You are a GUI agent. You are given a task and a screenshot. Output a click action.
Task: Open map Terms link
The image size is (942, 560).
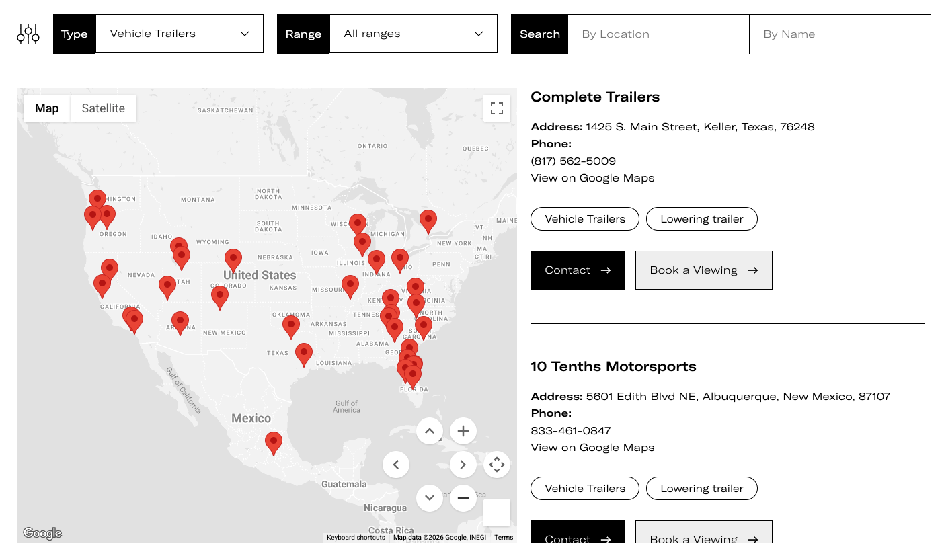click(x=504, y=538)
